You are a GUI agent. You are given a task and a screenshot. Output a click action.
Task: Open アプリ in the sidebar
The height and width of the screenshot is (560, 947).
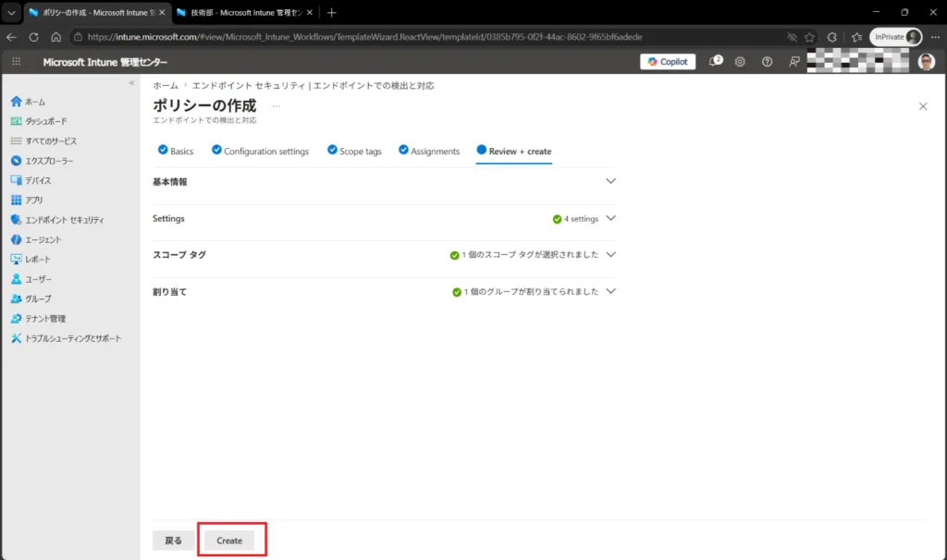click(27, 200)
